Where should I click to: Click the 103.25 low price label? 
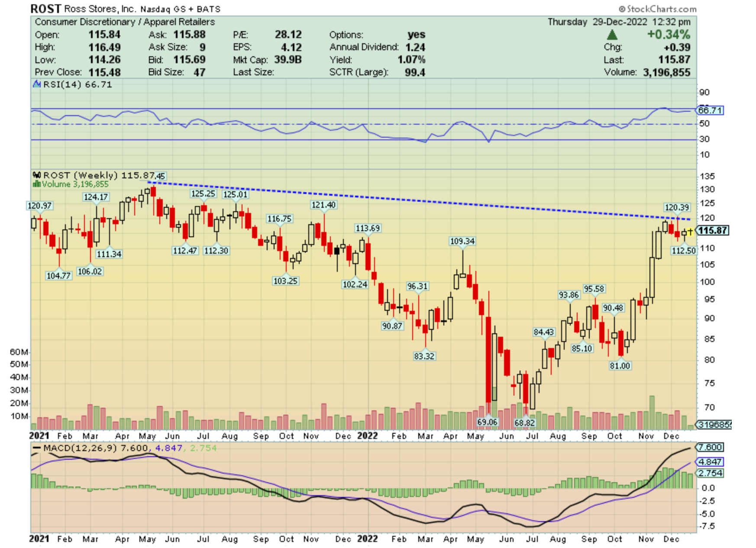point(285,281)
